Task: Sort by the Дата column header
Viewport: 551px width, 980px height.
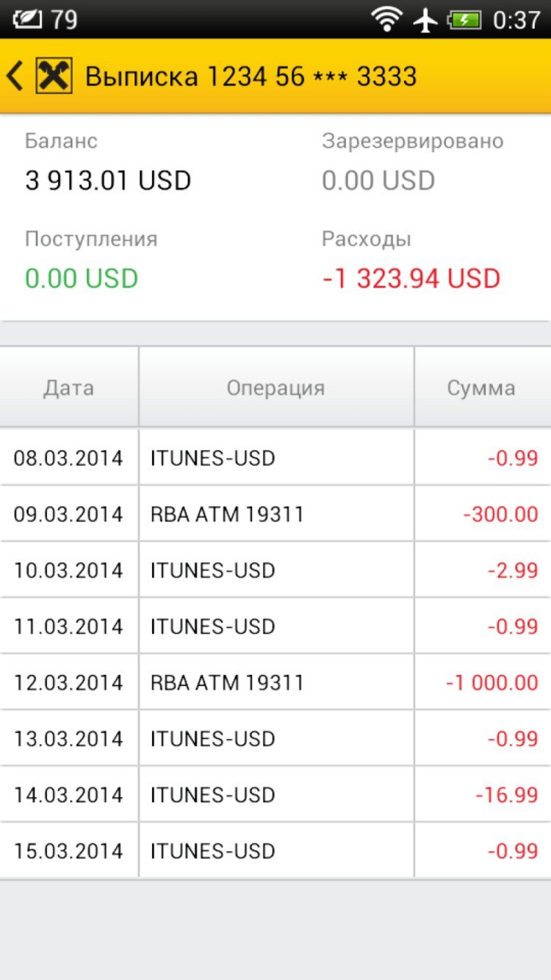Action: tap(69, 387)
